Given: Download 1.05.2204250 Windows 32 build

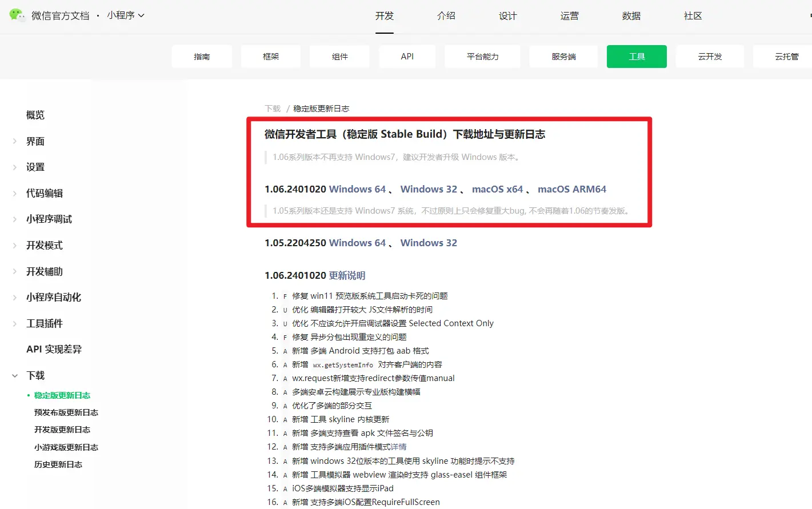Looking at the screenshot, I should click(x=429, y=243).
